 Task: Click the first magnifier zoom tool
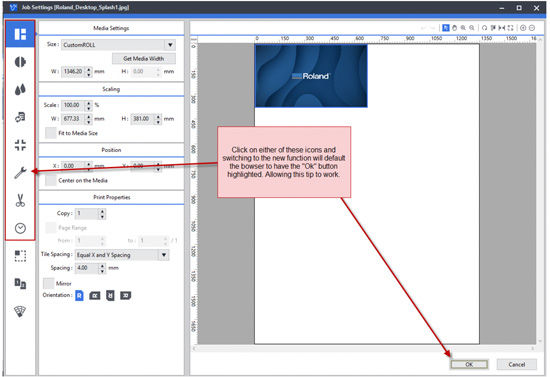463,28
